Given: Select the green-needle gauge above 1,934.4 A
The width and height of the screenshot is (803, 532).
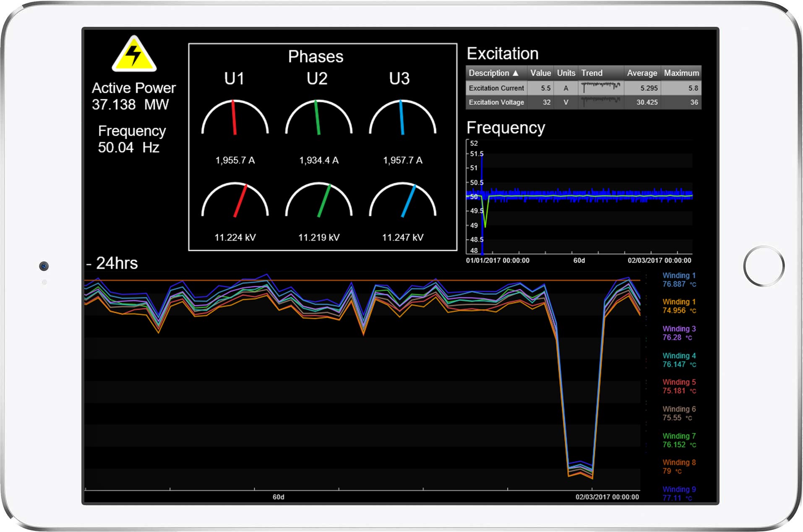Looking at the screenshot, I should (319, 118).
